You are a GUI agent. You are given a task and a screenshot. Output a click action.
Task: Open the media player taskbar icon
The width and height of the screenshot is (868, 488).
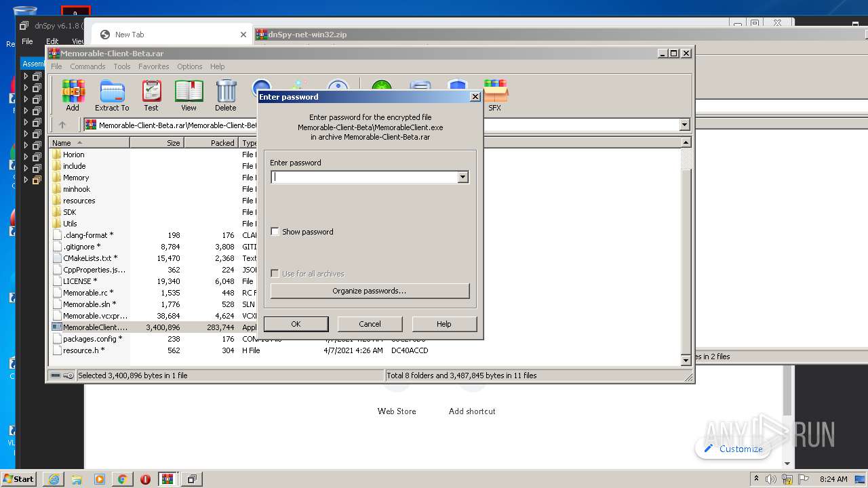tap(100, 479)
